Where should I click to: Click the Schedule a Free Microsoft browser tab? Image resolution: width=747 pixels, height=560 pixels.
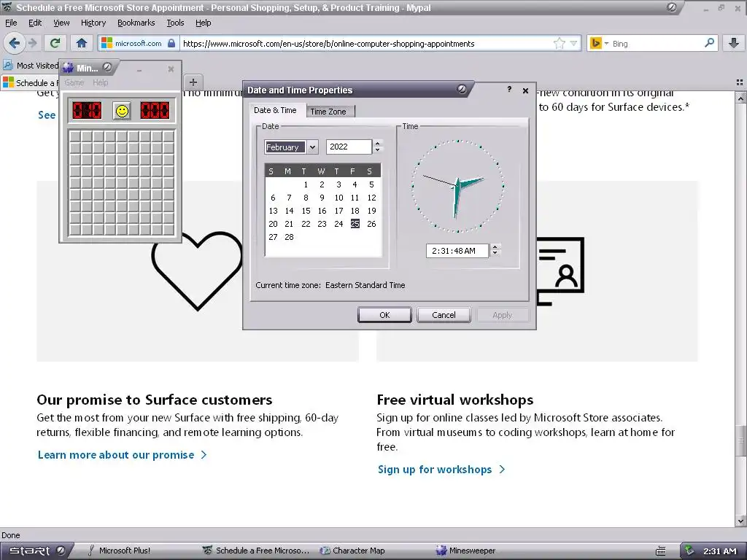point(29,82)
